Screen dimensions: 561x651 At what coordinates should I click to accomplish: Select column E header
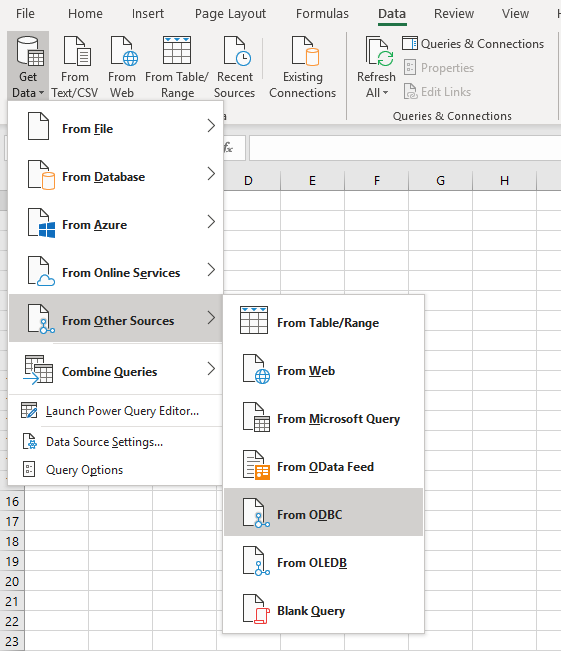point(312,181)
